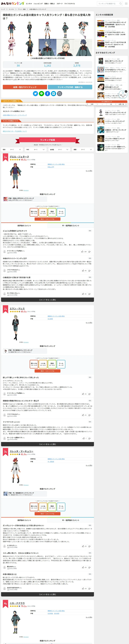Like the コミュ障に見えて comment
The image size is (129, 644).
[84, 567]
